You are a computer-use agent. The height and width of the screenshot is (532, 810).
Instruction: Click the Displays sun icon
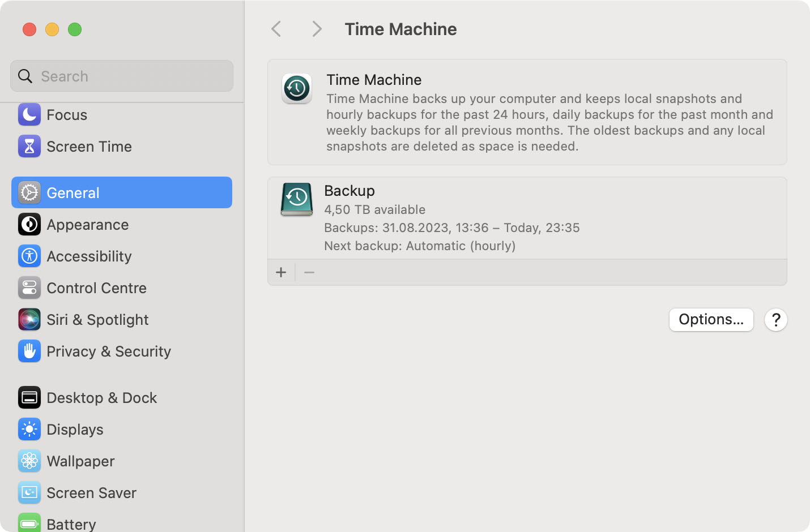pos(29,430)
